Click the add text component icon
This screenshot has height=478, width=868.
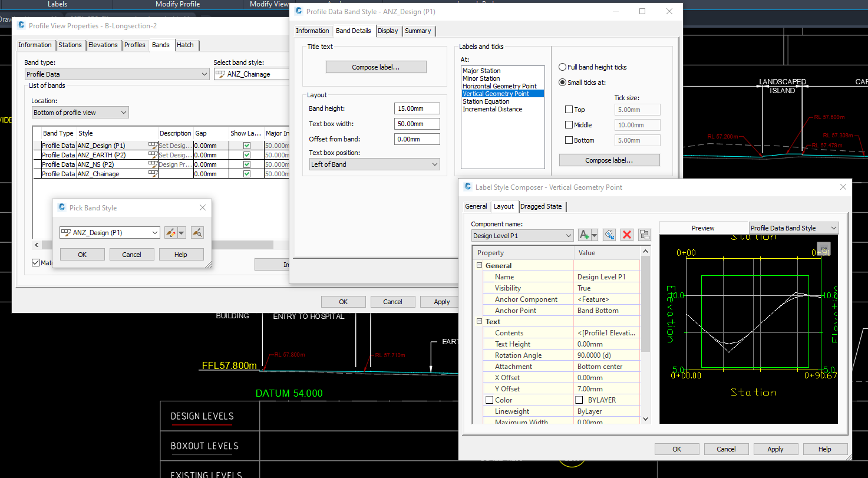pos(585,235)
